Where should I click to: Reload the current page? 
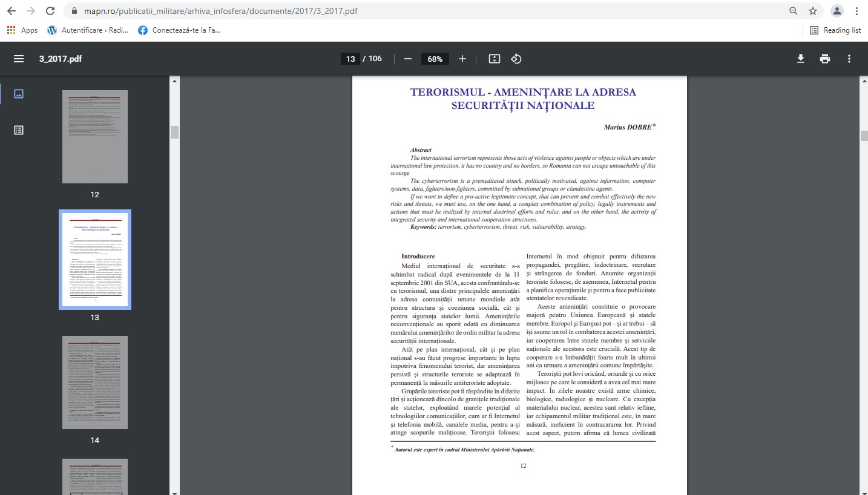[50, 11]
